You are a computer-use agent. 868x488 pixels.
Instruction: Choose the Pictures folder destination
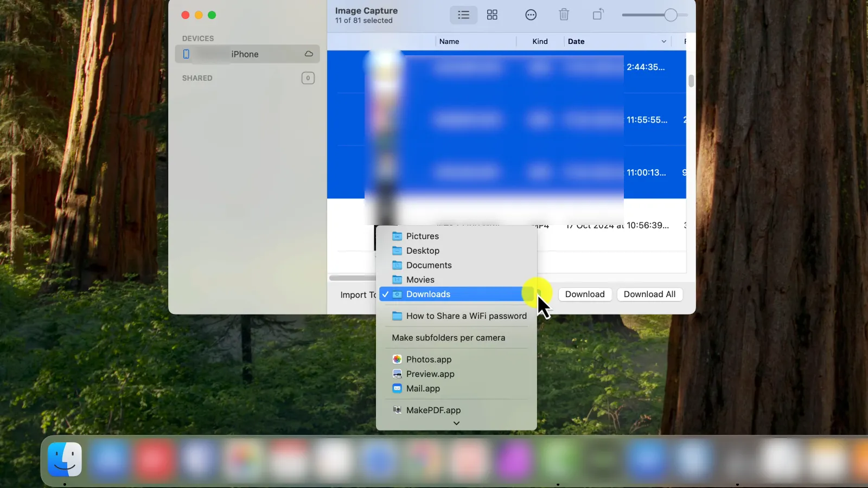422,236
